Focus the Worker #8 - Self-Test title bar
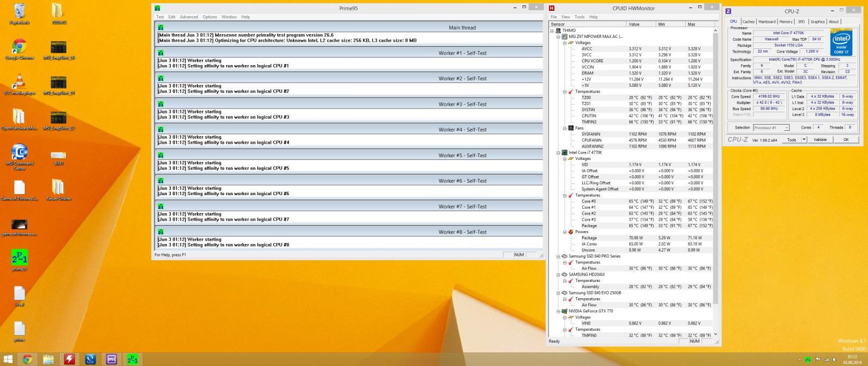The image size is (868, 366). click(349, 232)
